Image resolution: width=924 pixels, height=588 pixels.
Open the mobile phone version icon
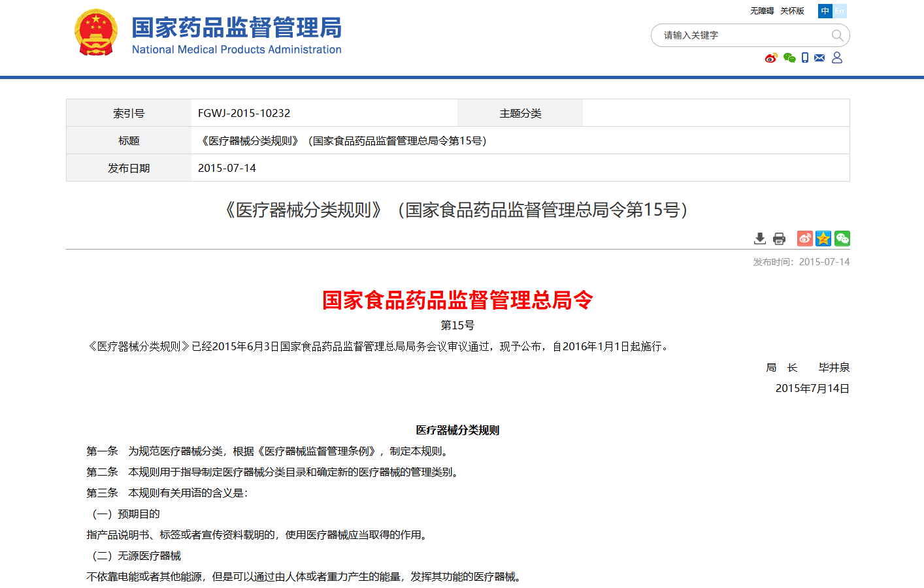pos(805,57)
